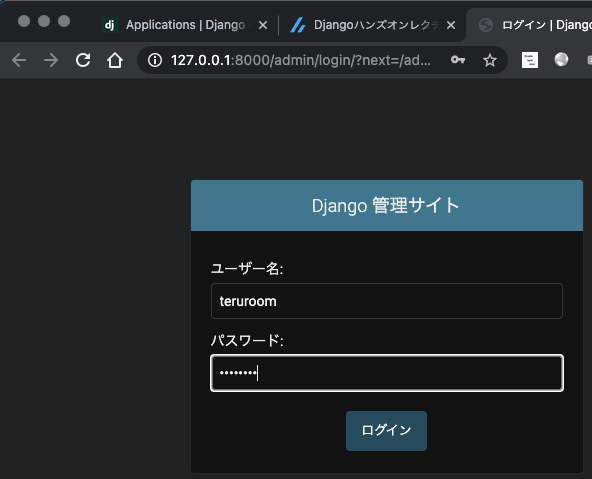Click the globe favicon on login tab
This screenshot has width=592, height=479.
coord(486,25)
